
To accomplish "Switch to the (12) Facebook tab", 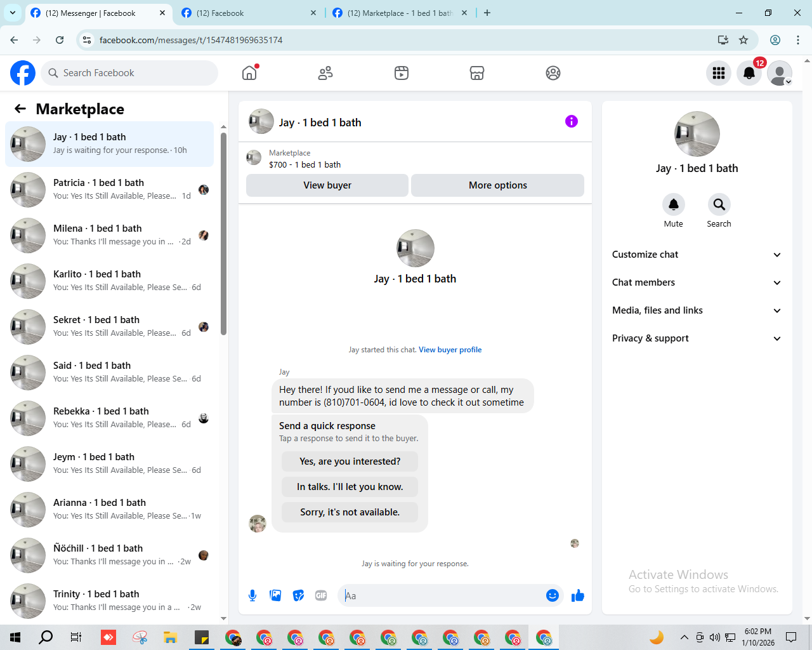I will click(249, 13).
